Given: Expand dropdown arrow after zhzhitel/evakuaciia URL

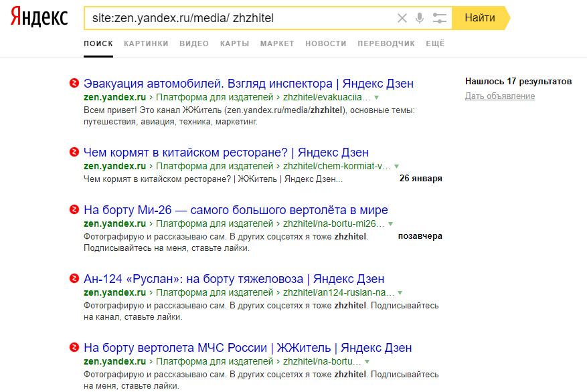Looking at the screenshot, I should tap(377, 98).
